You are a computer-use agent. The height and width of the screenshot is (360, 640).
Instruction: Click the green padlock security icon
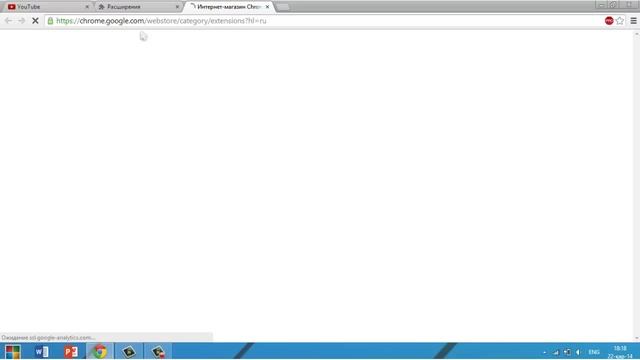pyautogui.click(x=50, y=21)
